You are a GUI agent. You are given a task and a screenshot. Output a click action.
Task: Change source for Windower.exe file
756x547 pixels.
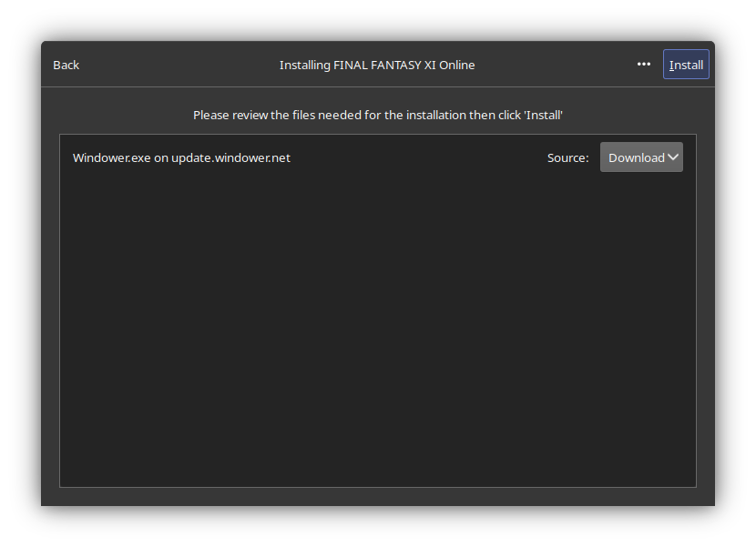click(x=641, y=157)
